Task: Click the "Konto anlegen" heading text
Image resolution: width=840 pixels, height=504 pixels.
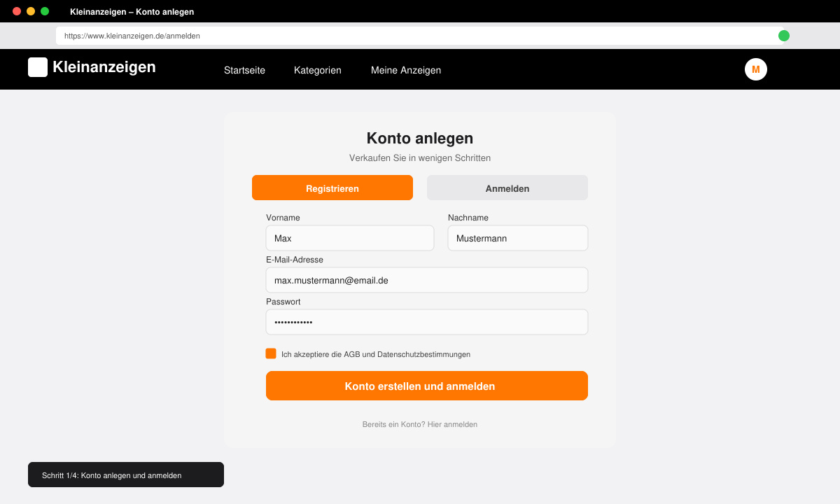Action: 420,138
